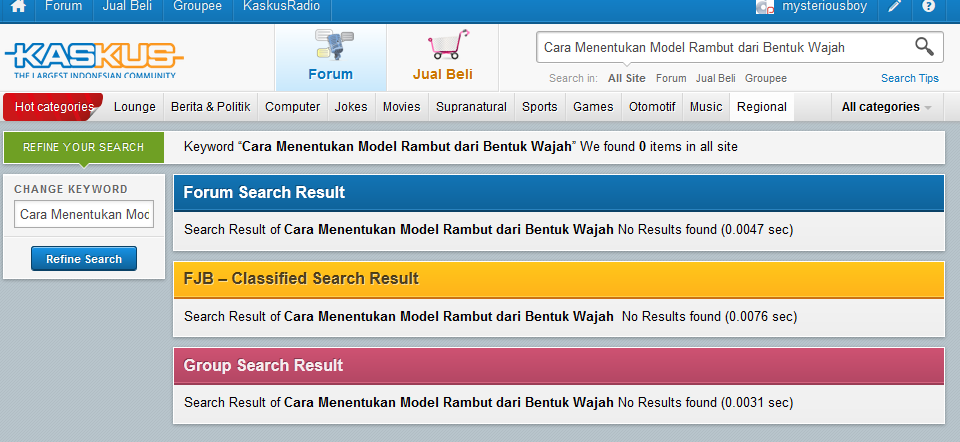Click the home icon in top bar
Image resolution: width=960 pixels, height=442 pixels.
(x=18, y=7)
